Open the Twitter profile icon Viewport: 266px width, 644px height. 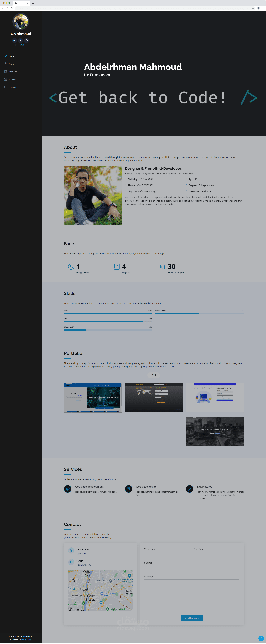click(x=14, y=41)
